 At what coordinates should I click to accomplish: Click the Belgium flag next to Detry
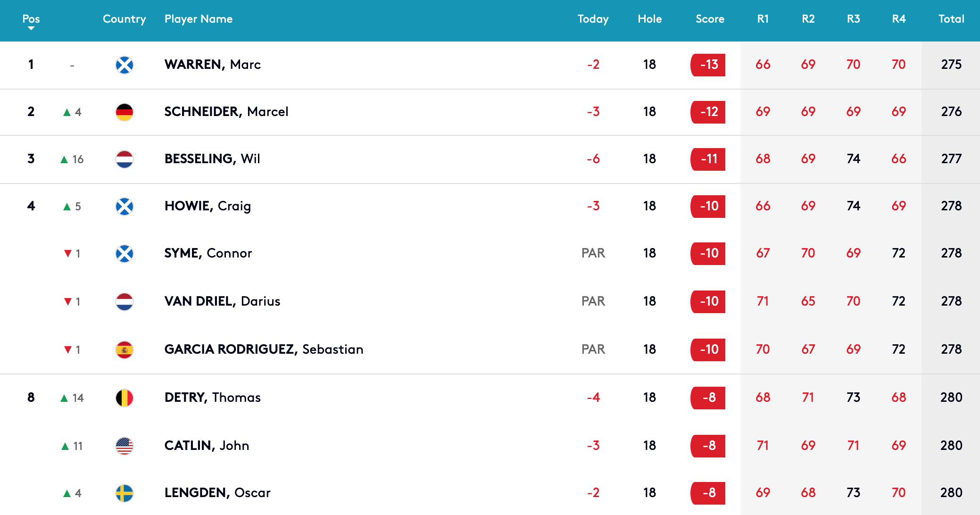point(125,398)
